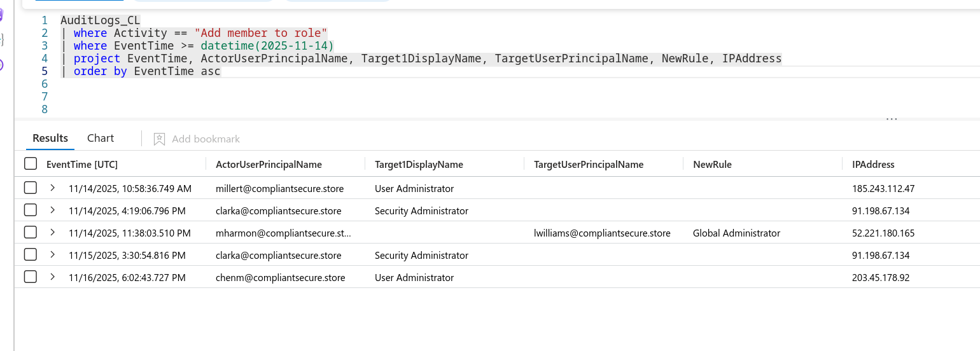Toggle the select-all checkbox in results header

(x=31, y=164)
